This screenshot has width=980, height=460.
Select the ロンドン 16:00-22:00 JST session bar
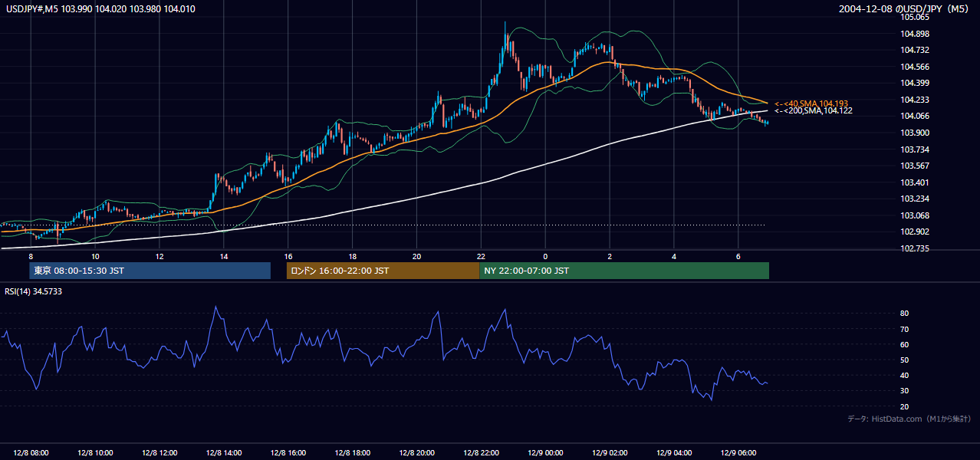point(383,271)
